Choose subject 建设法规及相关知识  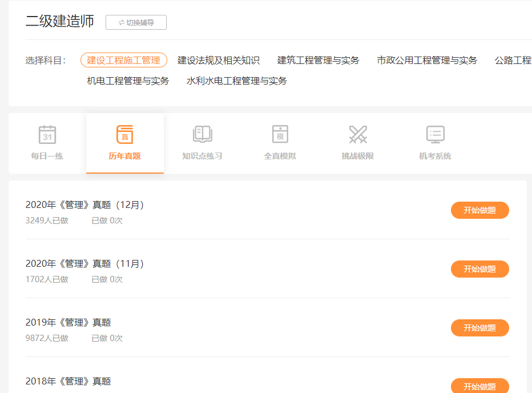point(219,60)
